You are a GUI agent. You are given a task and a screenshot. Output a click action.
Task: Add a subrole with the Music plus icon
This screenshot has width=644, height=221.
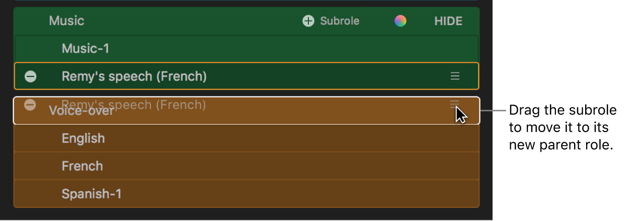(x=308, y=21)
